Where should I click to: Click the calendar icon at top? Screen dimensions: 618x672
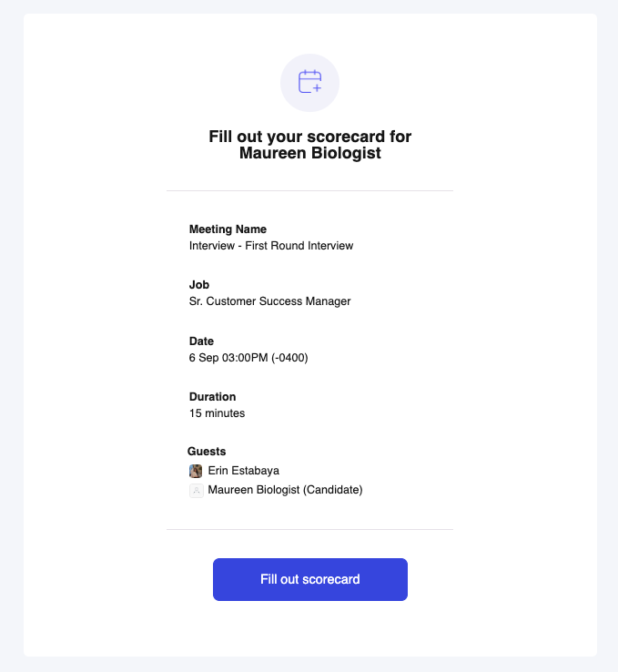(309, 83)
